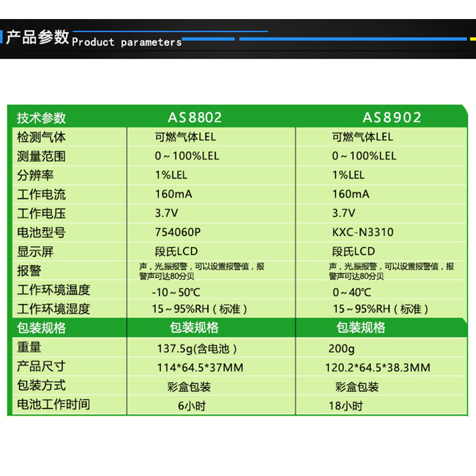Click the 工作环境湿度 row label

(x=54, y=309)
